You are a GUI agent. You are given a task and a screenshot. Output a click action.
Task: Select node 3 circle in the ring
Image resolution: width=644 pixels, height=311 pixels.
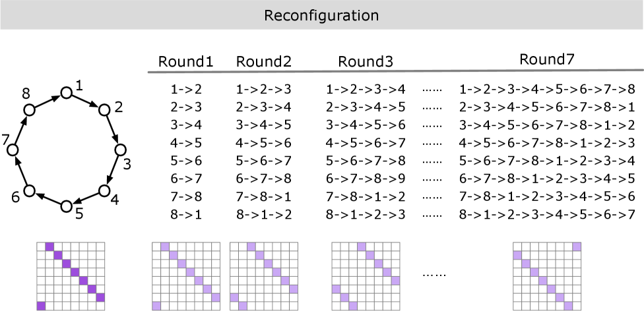click(x=120, y=150)
